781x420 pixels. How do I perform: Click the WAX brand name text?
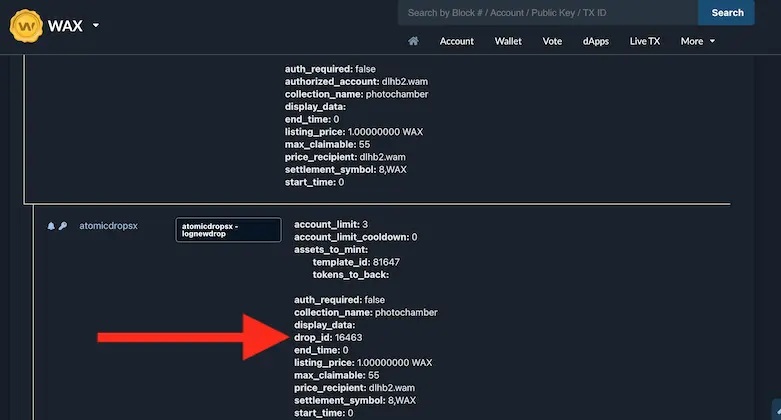pyautogui.click(x=65, y=26)
